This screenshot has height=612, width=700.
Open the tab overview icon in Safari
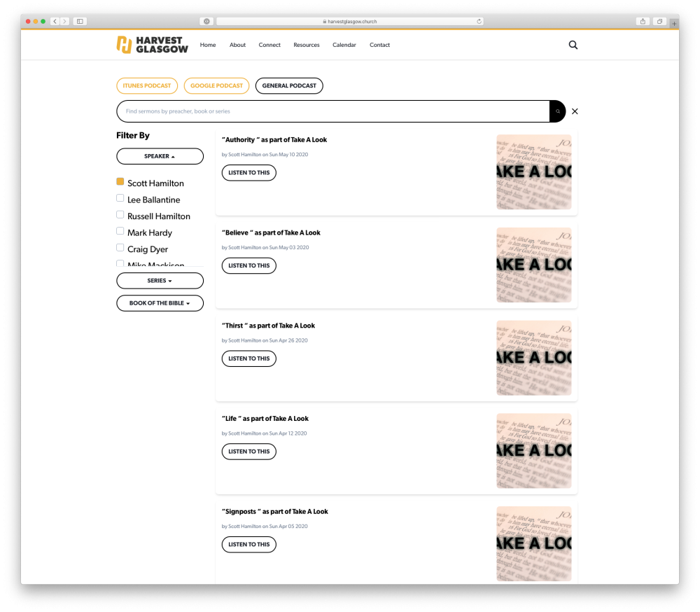coord(659,21)
